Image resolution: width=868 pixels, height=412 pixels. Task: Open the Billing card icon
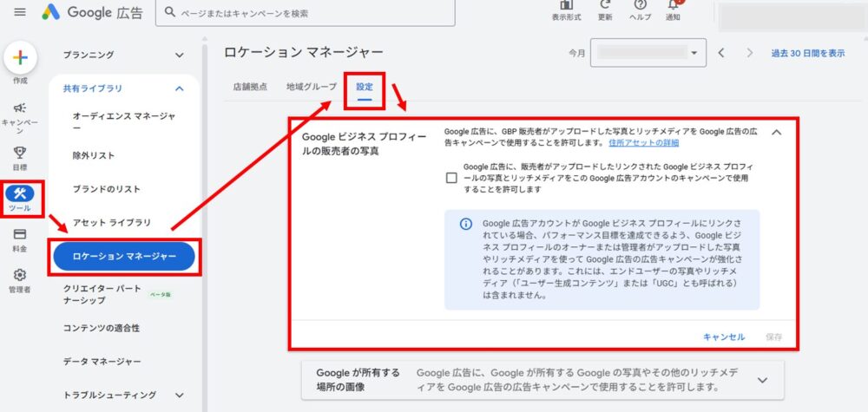click(x=19, y=234)
